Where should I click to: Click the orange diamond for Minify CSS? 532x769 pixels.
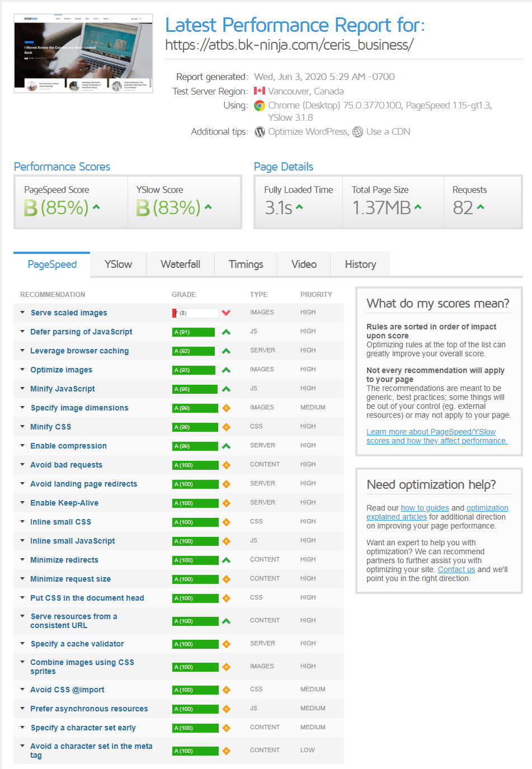coord(226,427)
